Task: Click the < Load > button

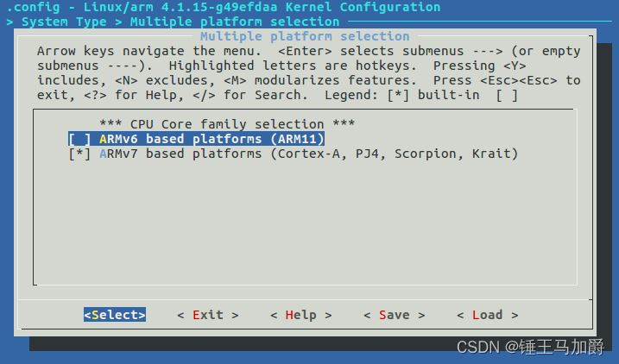Action: click(x=487, y=315)
